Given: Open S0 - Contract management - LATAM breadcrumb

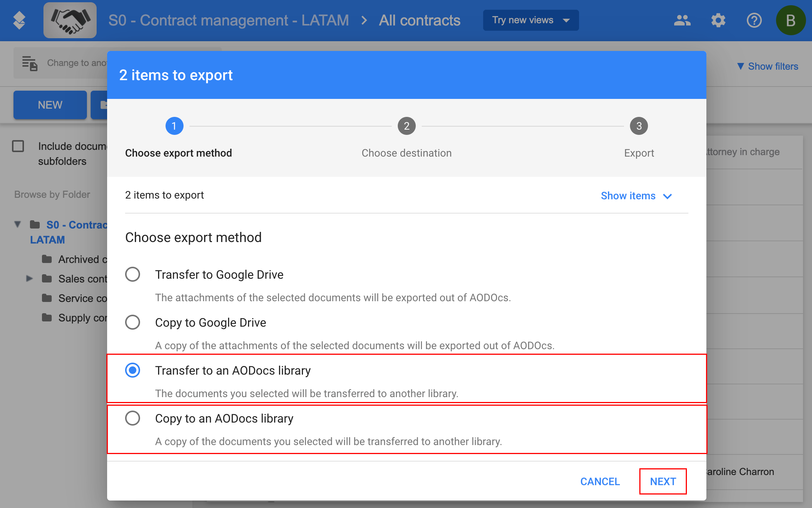Looking at the screenshot, I should click(x=228, y=20).
